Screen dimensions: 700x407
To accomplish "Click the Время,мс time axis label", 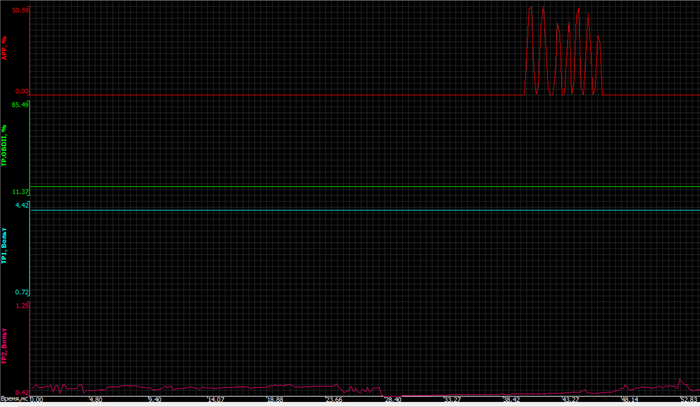I will (14, 401).
